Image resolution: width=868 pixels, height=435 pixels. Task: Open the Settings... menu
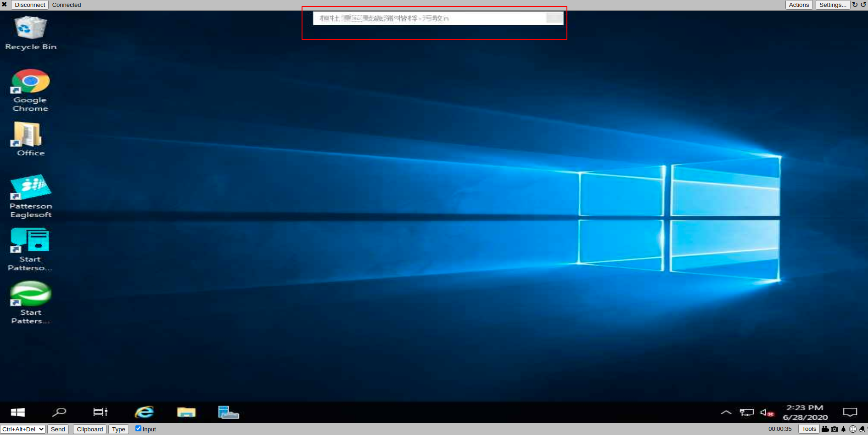(833, 5)
